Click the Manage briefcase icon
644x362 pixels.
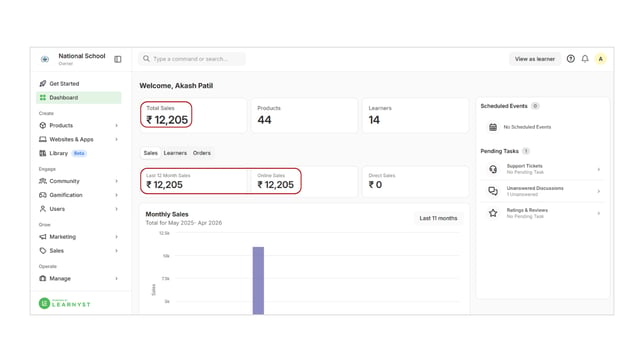click(x=43, y=278)
